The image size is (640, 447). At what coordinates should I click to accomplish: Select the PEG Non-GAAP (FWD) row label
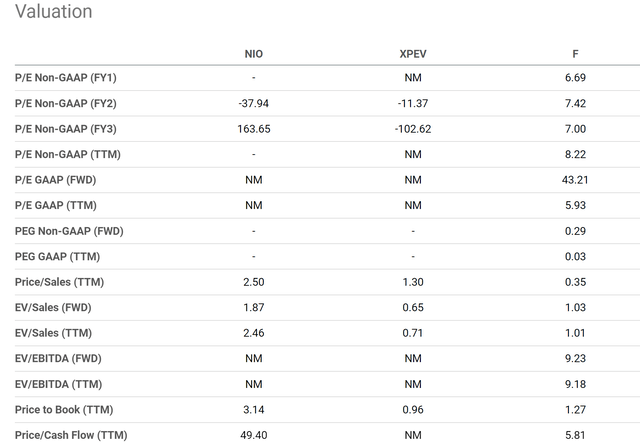pyautogui.click(x=69, y=231)
